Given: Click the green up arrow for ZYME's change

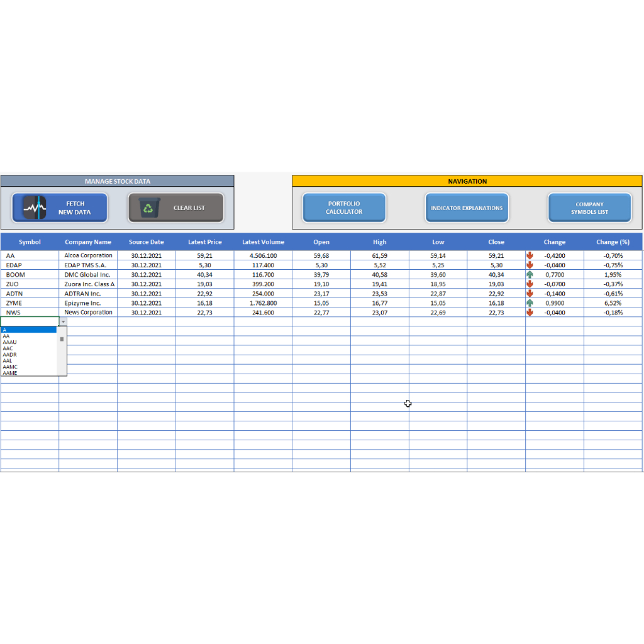Looking at the screenshot, I should 529,303.
